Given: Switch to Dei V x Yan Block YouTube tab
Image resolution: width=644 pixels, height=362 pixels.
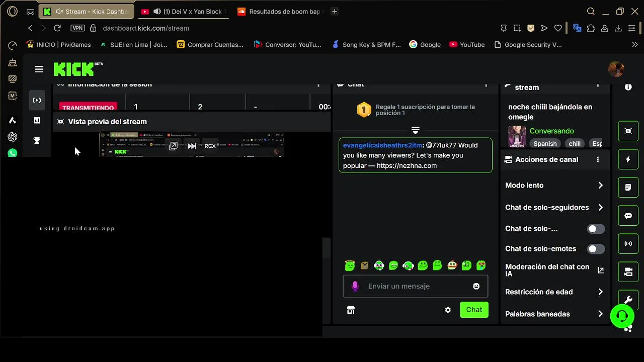Looking at the screenshot, I should tap(183, 11).
